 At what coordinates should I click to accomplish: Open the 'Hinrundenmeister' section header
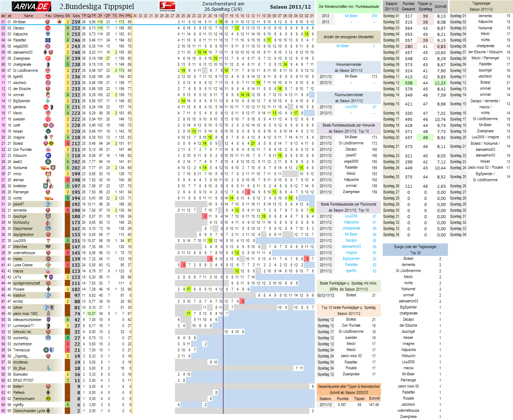(348, 68)
